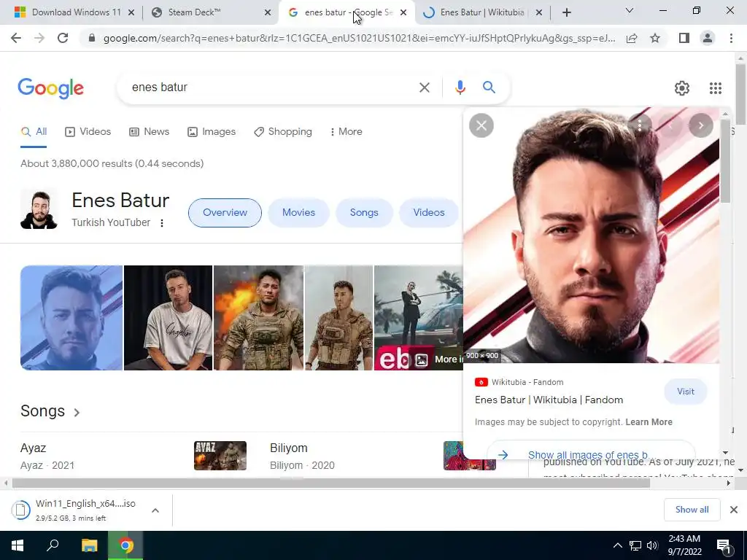
Task: Clear the search box text
Action: (424, 87)
